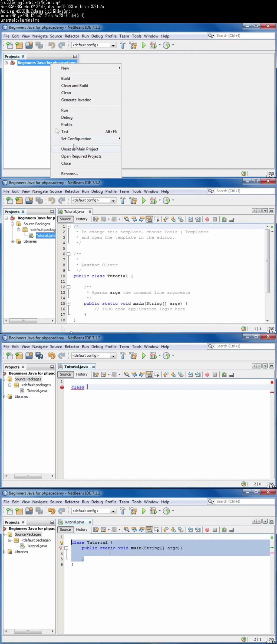Click Uncomment icon in selected-code window editor toolbar
Viewport: 277px width, 644px height.
click(x=232, y=530)
